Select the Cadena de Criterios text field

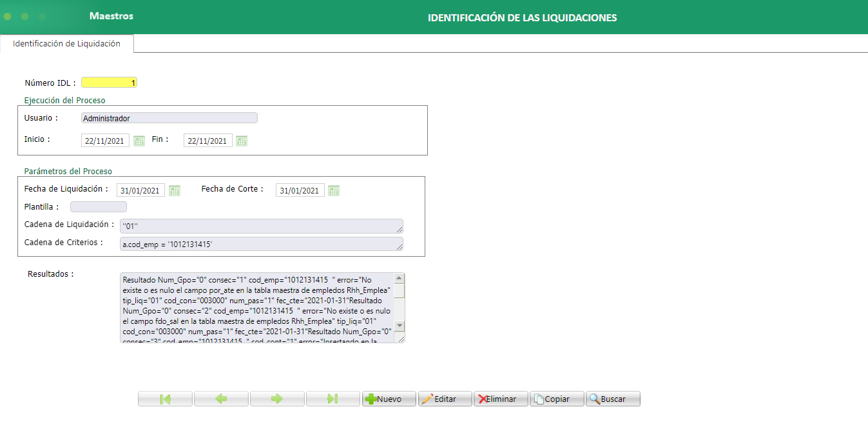[x=260, y=243]
